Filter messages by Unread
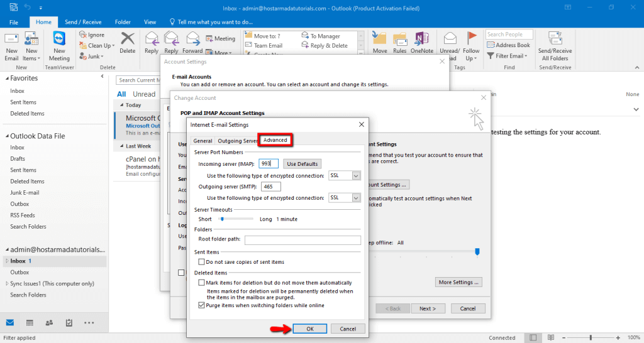The image size is (644, 343). click(144, 94)
